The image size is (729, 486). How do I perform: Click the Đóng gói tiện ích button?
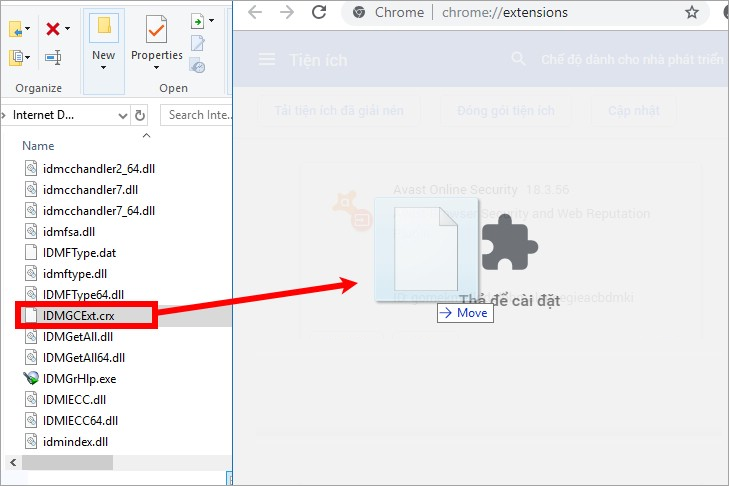point(504,110)
